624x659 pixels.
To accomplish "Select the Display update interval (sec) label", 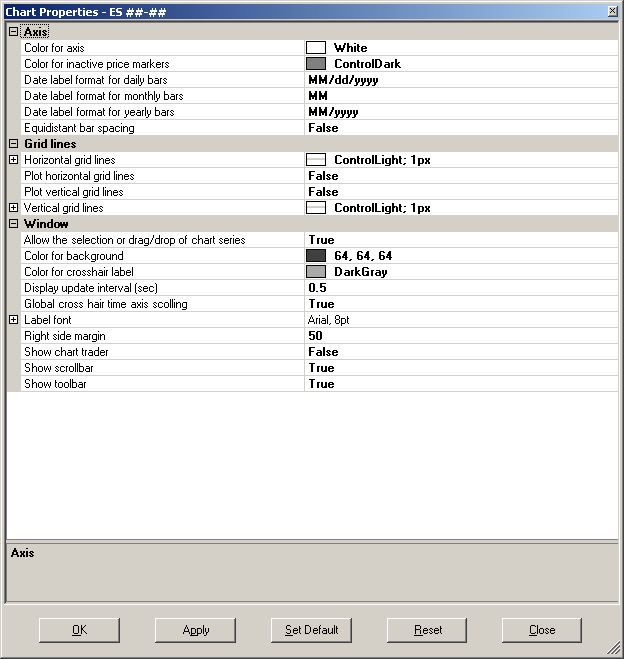I will tap(91, 288).
